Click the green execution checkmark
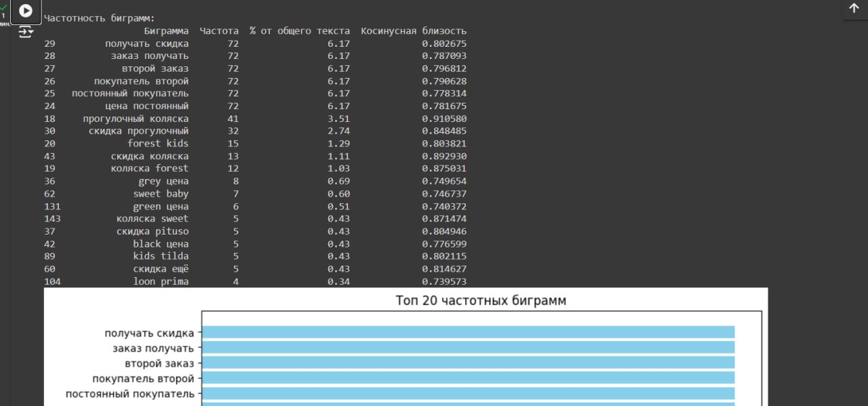This screenshot has width=868, height=406. [x=4, y=6]
